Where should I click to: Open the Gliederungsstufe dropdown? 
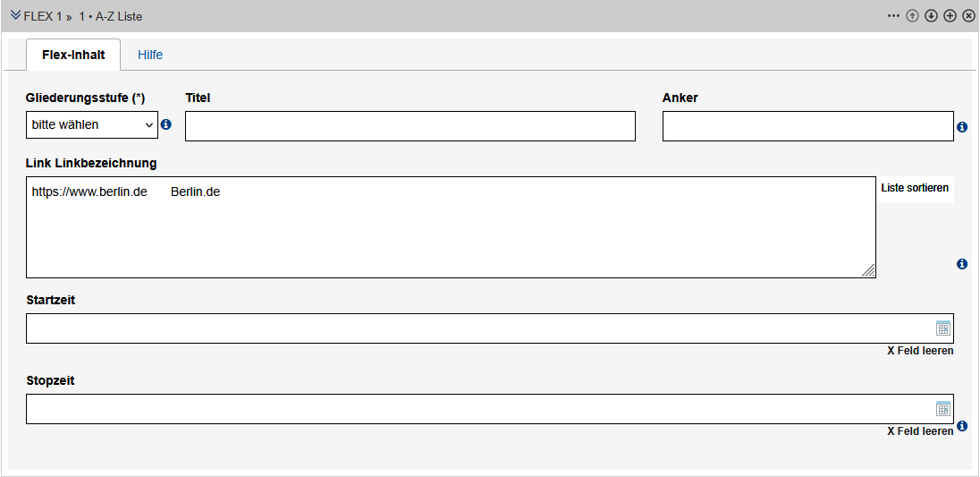(x=92, y=125)
